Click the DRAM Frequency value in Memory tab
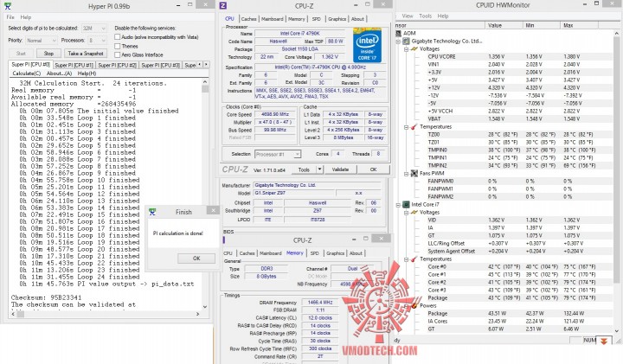Image resolution: width=623 pixels, height=364 pixels. coord(320,303)
